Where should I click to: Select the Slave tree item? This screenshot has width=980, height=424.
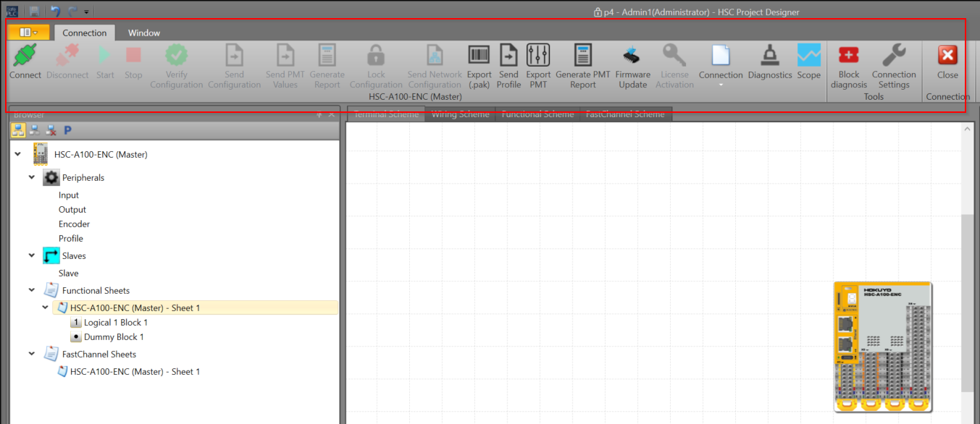click(x=69, y=273)
